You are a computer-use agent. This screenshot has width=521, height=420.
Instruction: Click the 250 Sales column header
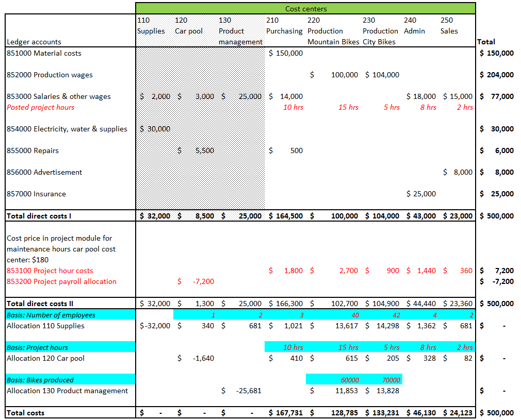tap(449, 26)
